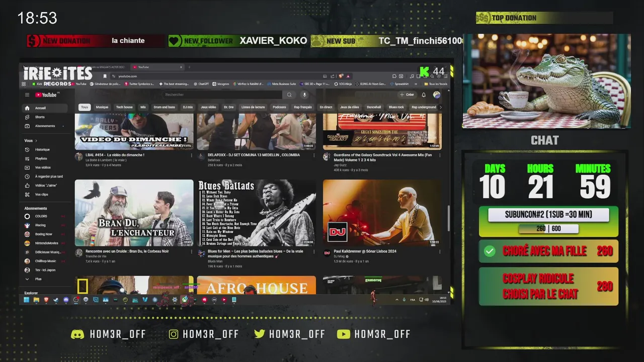Image resolution: width=644 pixels, height=362 pixels.
Task: Open File Explorer from the taskbar
Action: point(36,300)
